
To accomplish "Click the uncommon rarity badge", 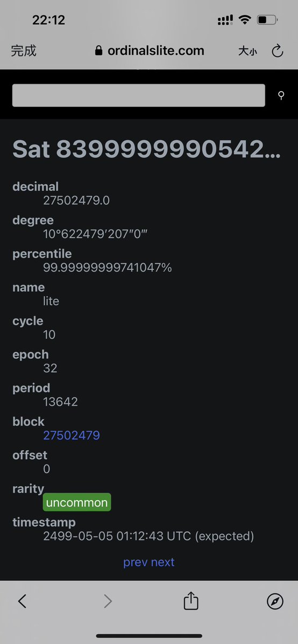I will coord(77,502).
